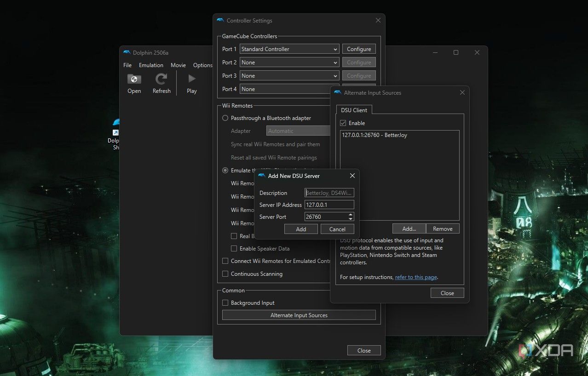The image size is (588, 376).
Task: Click Remove in Alternate Input Sources
Action: [443, 229]
